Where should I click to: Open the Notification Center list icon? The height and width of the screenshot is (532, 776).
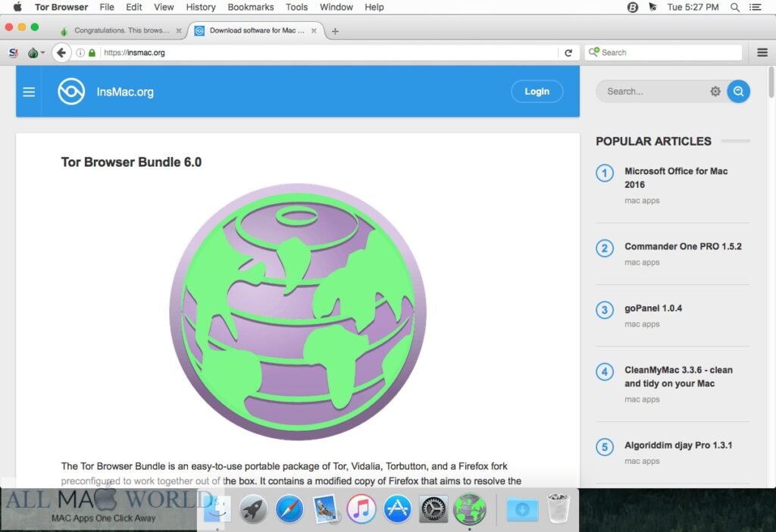tap(756, 7)
